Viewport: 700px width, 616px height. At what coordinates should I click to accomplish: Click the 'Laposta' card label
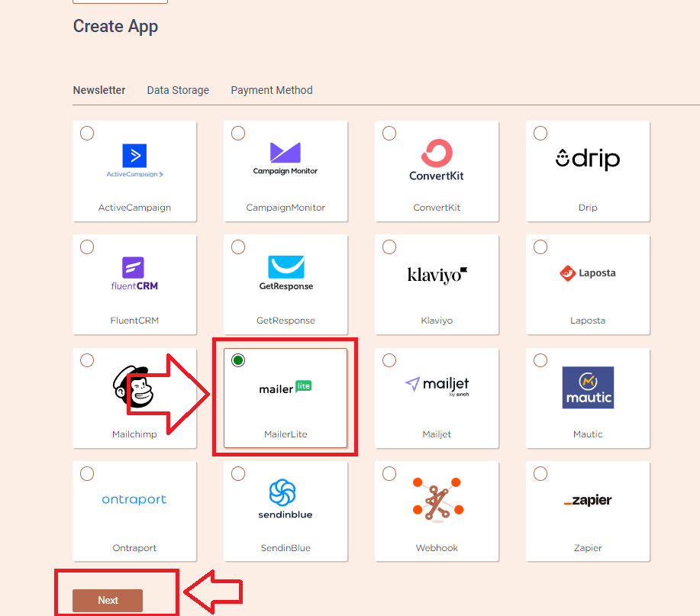click(588, 321)
